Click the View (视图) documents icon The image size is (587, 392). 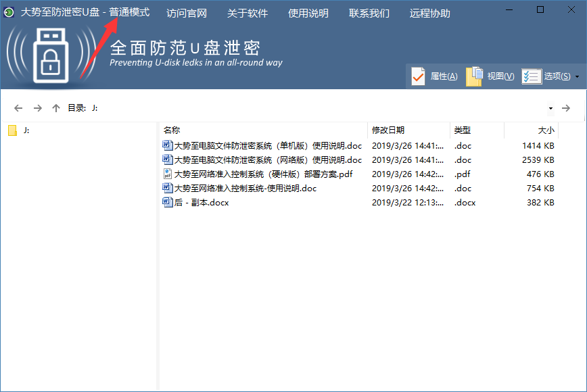(x=475, y=76)
